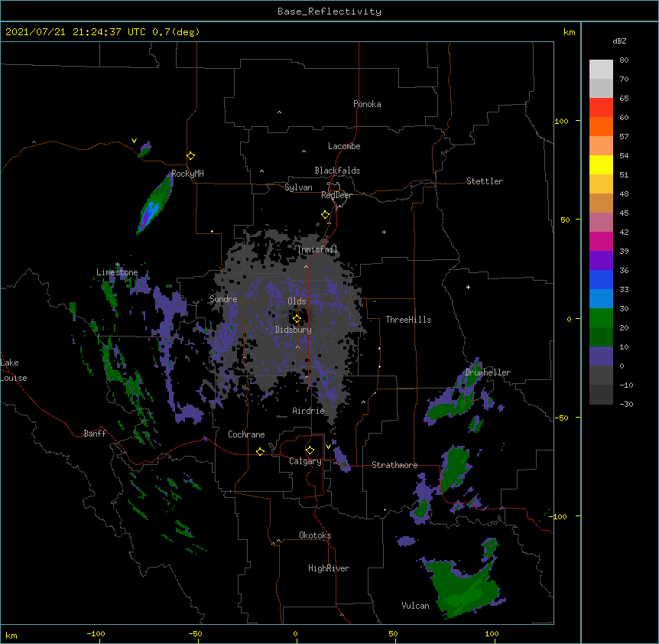The image size is (659, 644).
Task: Select the 54 dBZ yellow color swatch
Action: click(x=601, y=164)
